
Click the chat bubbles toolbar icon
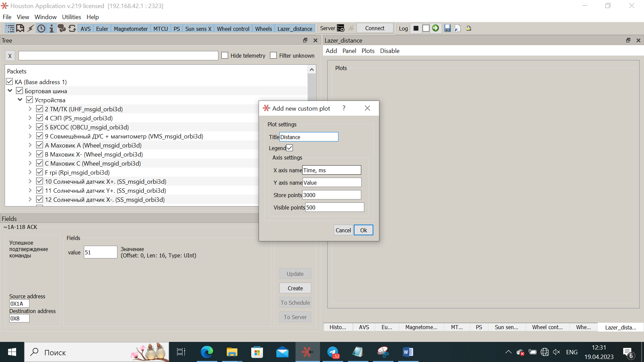[x=62, y=28]
